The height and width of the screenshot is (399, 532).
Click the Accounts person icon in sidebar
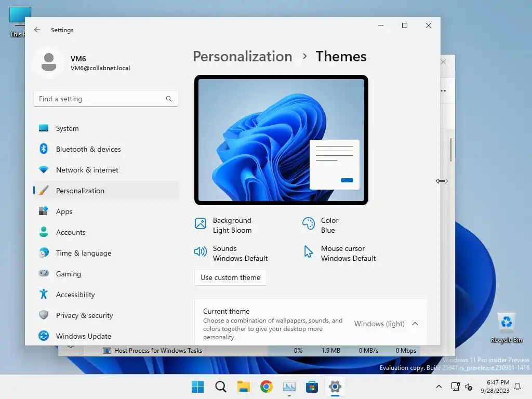click(44, 232)
